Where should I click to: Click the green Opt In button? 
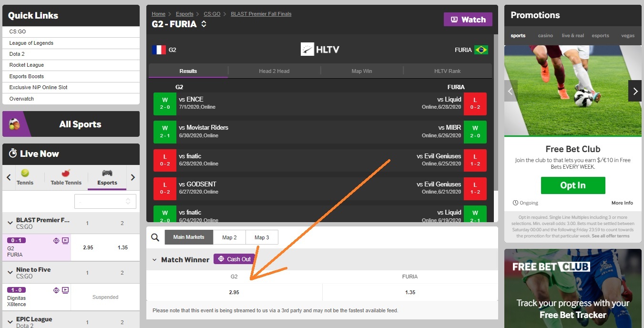pyautogui.click(x=573, y=185)
